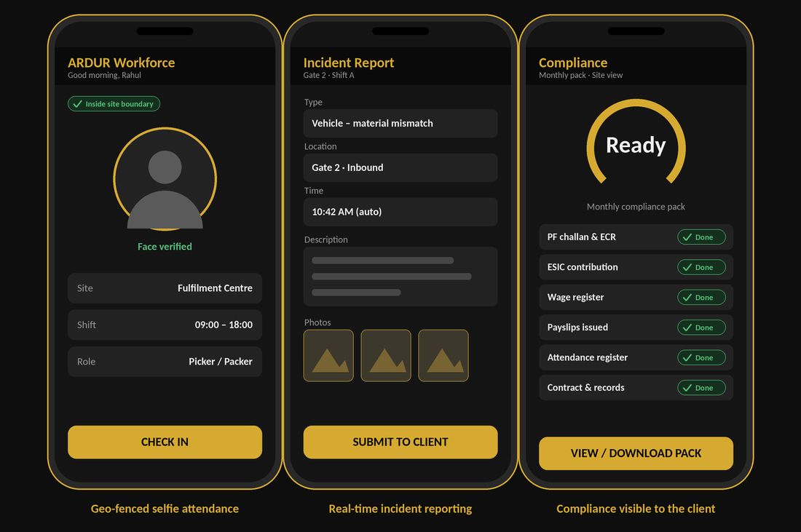Select the Face verified label
Image resolution: width=801 pixels, height=532 pixels.
click(x=165, y=247)
